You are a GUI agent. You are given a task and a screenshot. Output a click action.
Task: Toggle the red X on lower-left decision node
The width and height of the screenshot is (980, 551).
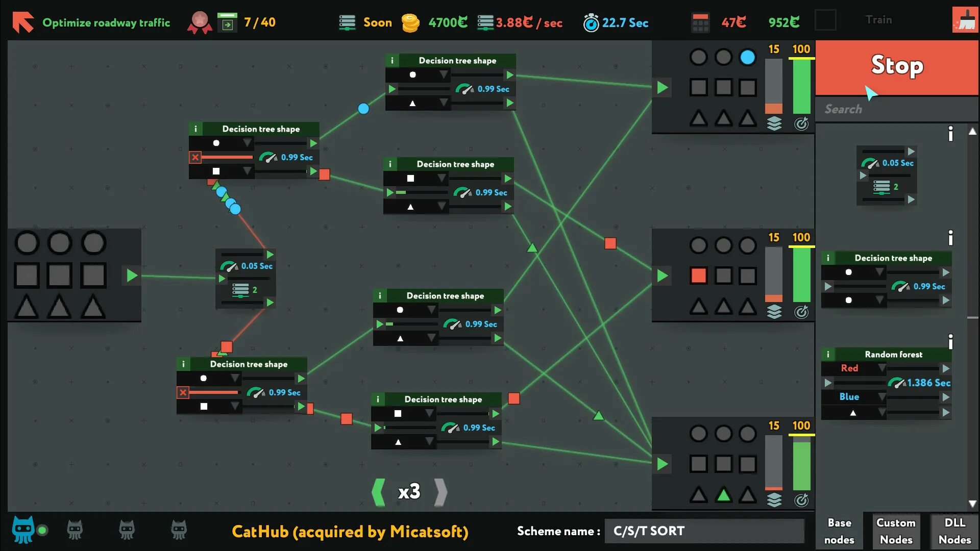(183, 392)
